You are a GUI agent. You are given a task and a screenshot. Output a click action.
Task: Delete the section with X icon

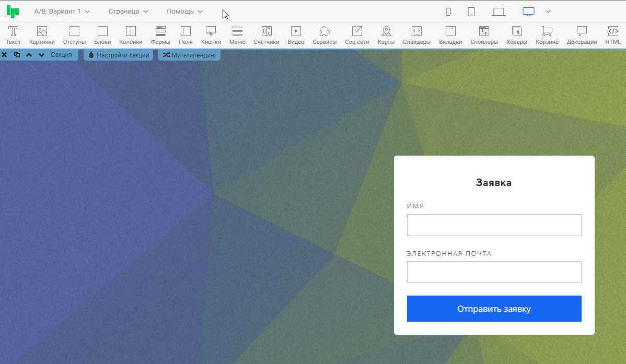[4, 55]
